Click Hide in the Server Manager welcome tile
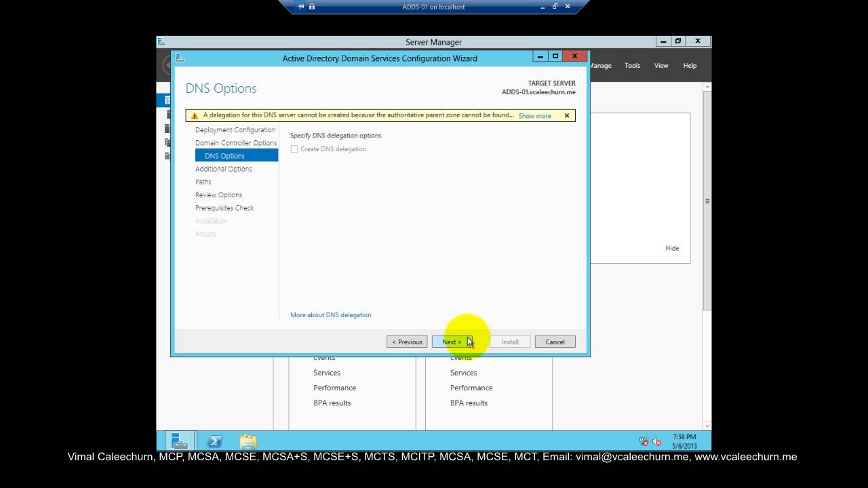Image resolution: width=868 pixels, height=488 pixels. pos(672,248)
